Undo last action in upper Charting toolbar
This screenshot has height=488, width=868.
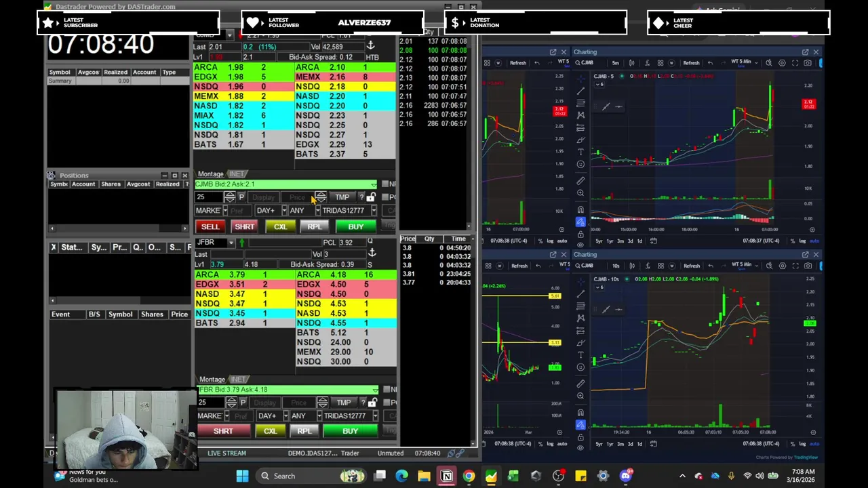point(710,63)
